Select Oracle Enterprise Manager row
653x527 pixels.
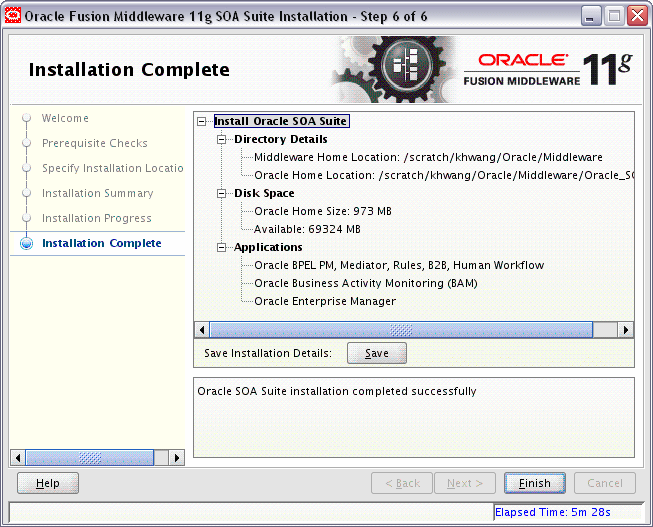click(x=325, y=301)
